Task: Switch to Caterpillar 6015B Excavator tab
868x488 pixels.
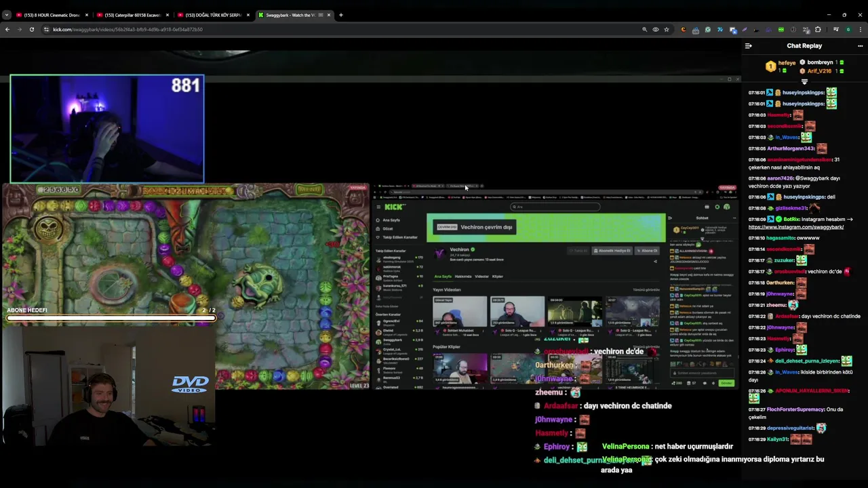Action: pyautogui.click(x=133, y=15)
